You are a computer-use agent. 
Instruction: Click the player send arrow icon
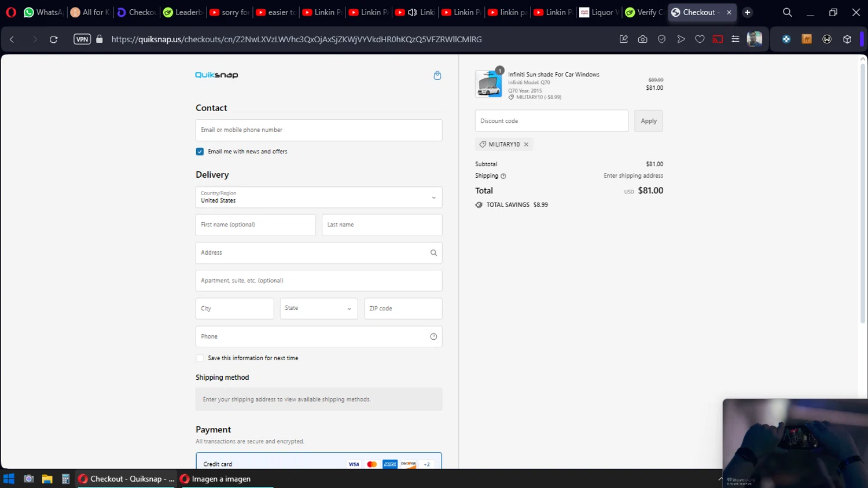681,39
